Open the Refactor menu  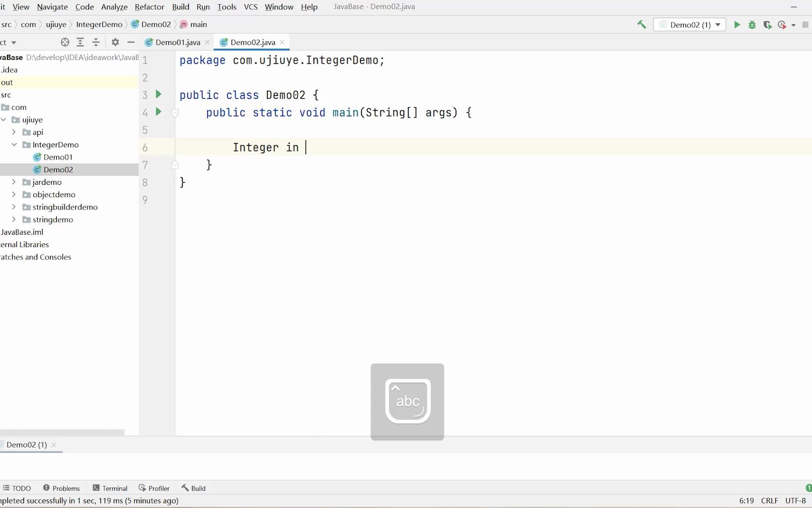coord(149,7)
